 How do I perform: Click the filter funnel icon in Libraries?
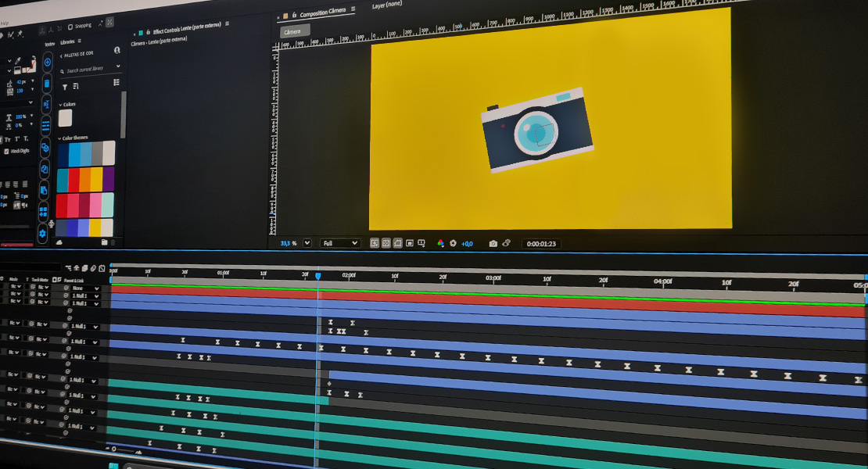(65, 86)
